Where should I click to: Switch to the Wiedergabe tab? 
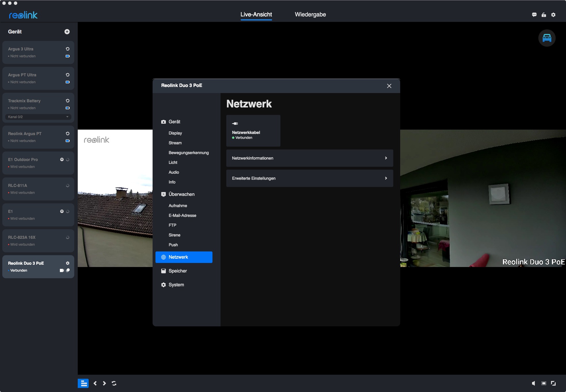(x=310, y=14)
